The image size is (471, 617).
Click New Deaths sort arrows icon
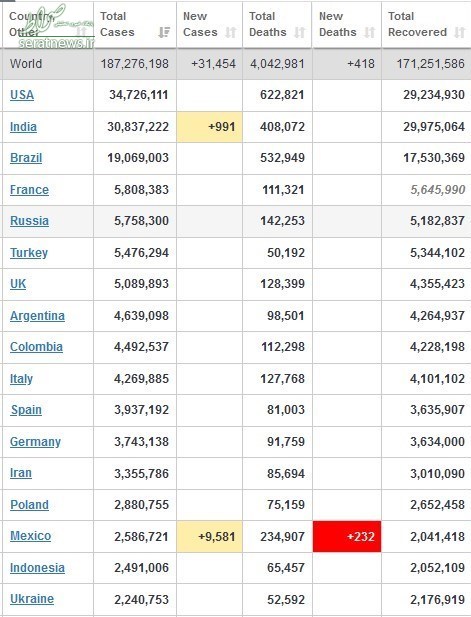pos(369,32)
